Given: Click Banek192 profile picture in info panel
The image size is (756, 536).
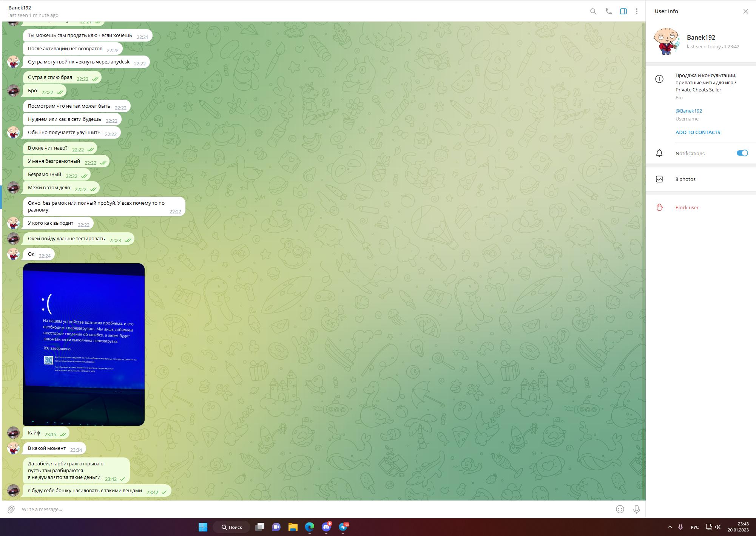Looking at the screenshot, I should 667,41.
